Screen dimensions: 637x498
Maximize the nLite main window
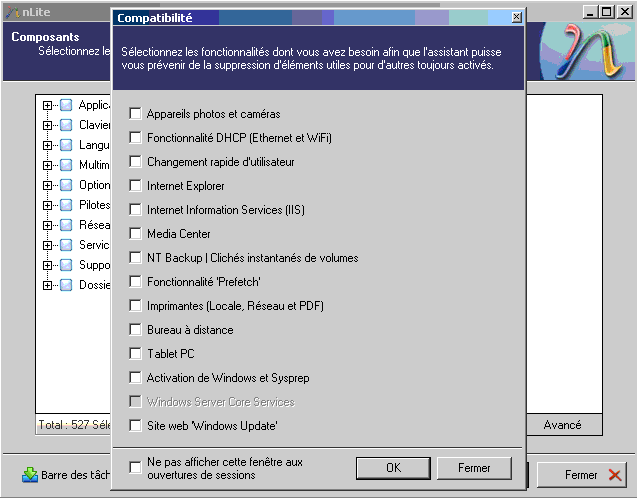pos(607,12)
